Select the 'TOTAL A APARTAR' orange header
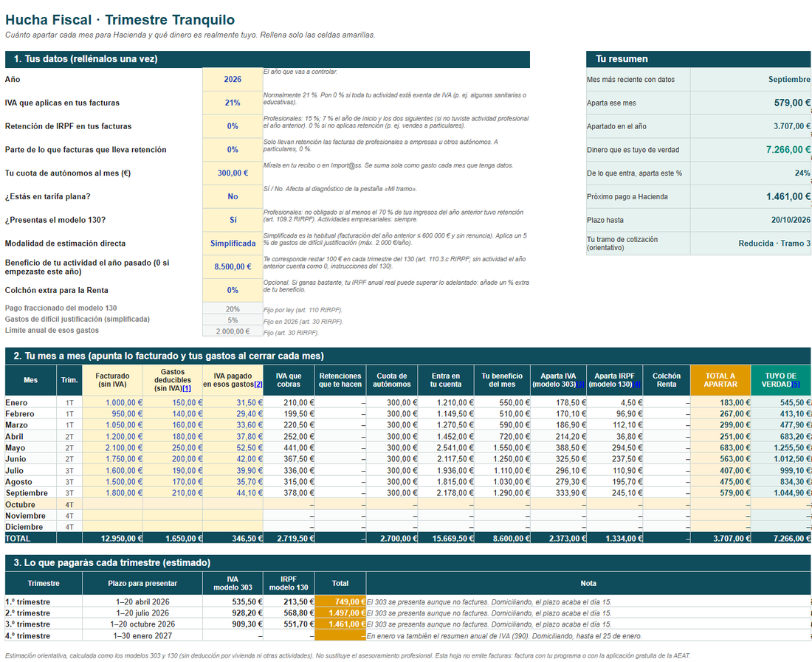 720,380
